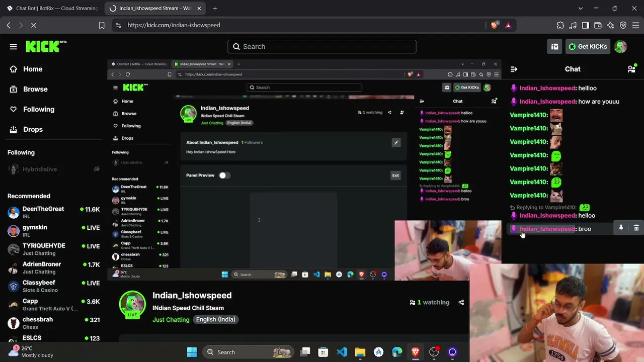Click Indian_Ishowspeed username on 'hellloo' message
The width and height of the screenshot is (644, 362).
pos(547,88)
